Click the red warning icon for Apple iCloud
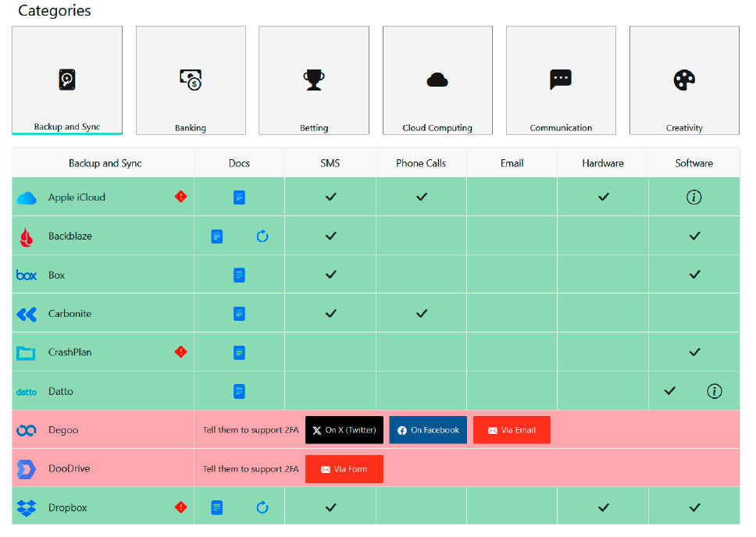Viewport: 756px width, 537px height. click(x=181, y=197)
